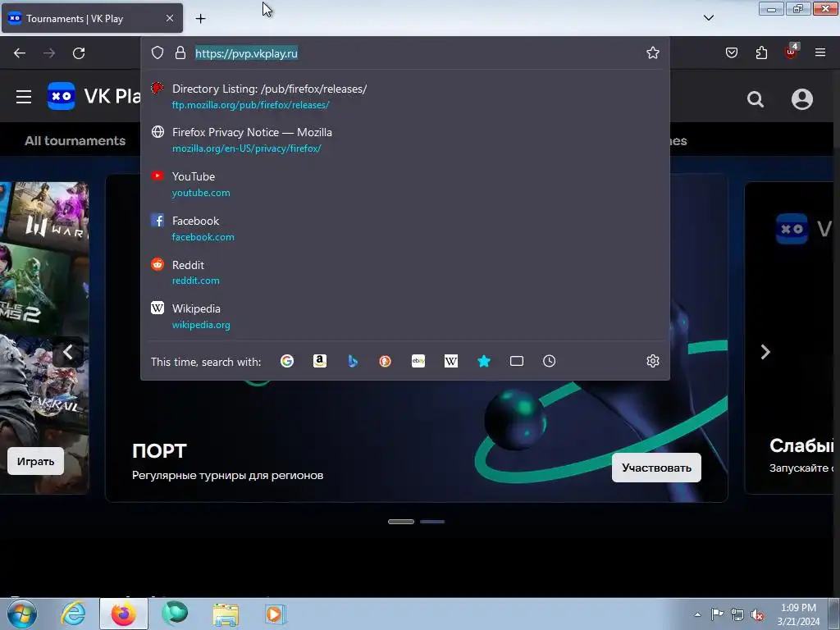The width and height of the screenshot is (840, 630).
Task: Open the ПОРТ tournament banner
Action: tap(416, 338)
